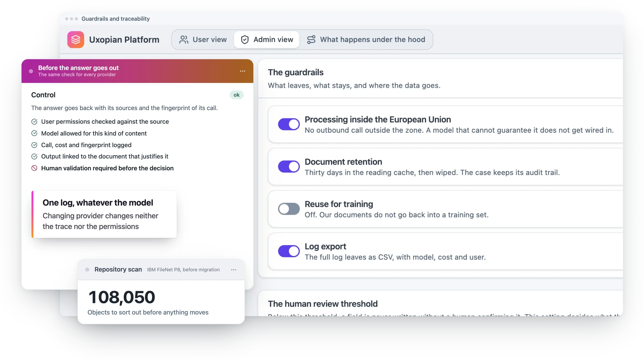Click the workflow icon beside under the hood
The height and width of the screenshot is (360, 644).
click(x=311, y=40)
